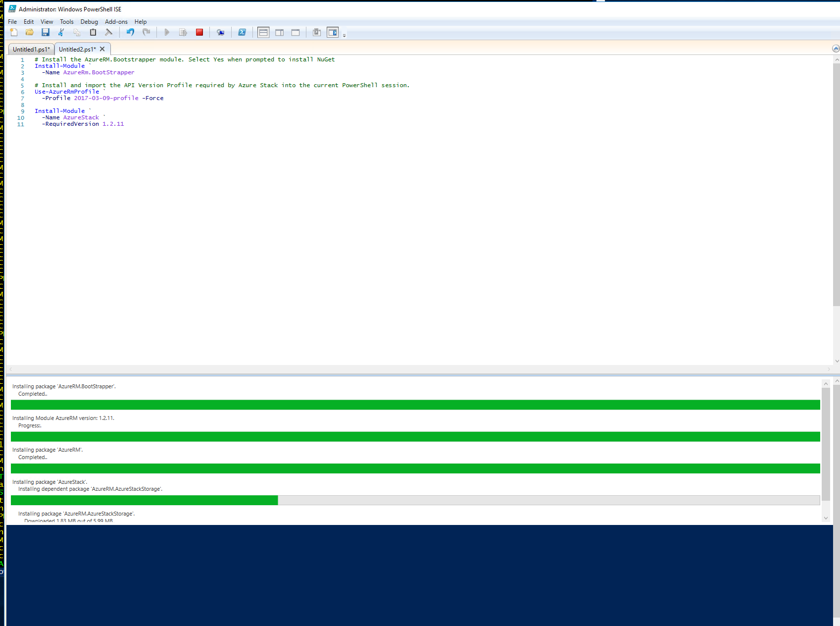Screen dimensions: 840x626
Task: Click the AzureStack install progress bar
Action: 415,500
